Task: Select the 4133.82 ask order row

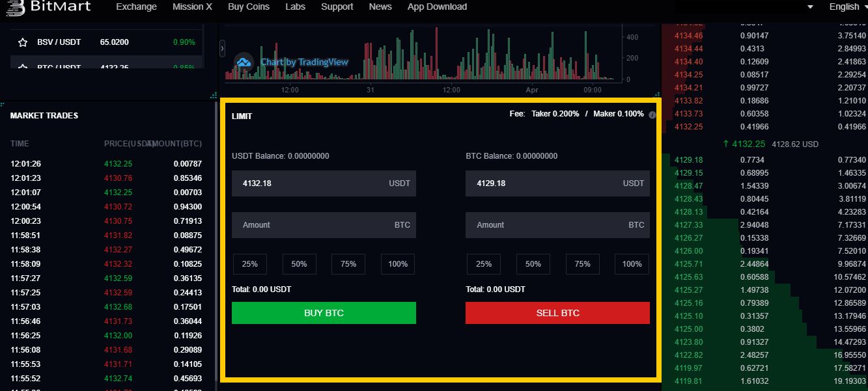Action: point(764,101)
